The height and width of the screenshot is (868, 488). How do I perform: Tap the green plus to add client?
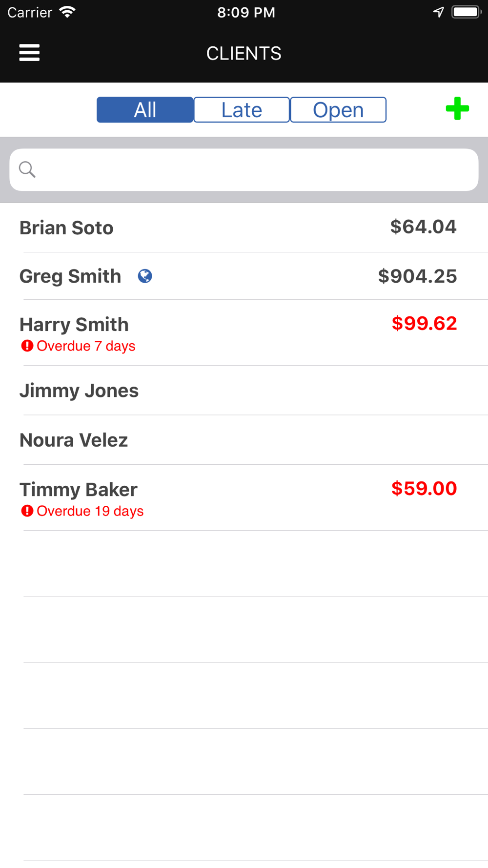(x=457, y=108)
